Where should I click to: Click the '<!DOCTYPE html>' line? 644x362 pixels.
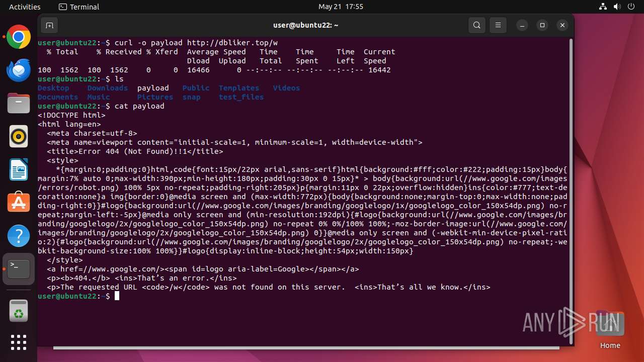pos(71,115)
